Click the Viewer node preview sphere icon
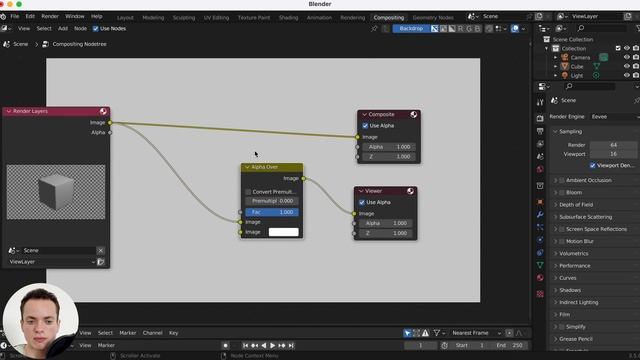 tap(410, 191)
